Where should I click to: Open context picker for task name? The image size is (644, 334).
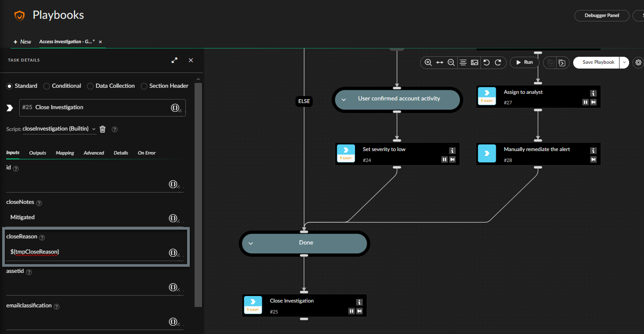click(x=175, y=107)
